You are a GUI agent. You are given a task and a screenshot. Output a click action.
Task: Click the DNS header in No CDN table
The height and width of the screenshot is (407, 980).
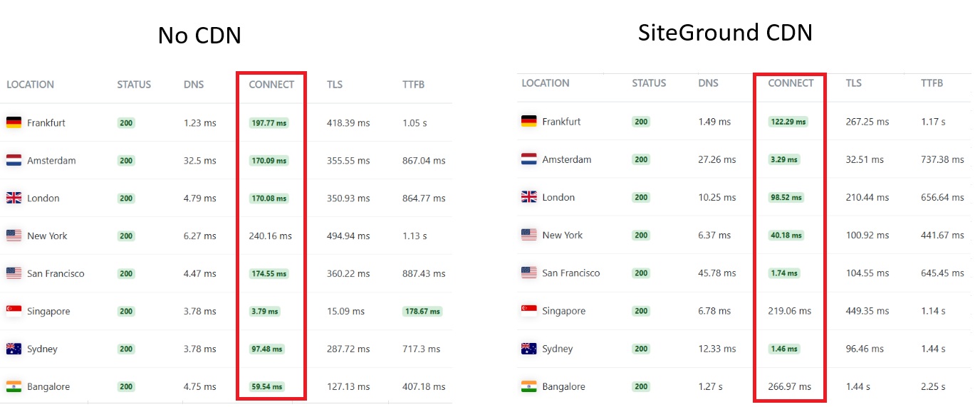[x=194, y=85]
